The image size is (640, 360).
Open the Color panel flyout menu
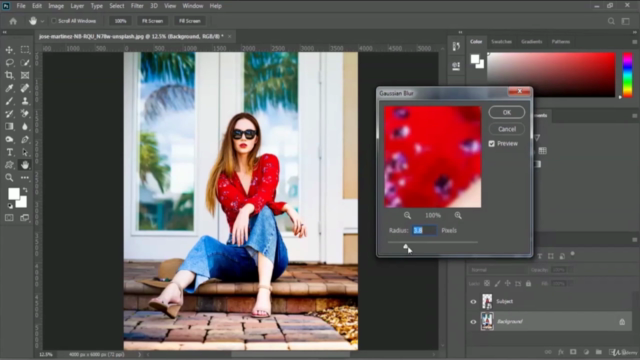pos(635,42)
